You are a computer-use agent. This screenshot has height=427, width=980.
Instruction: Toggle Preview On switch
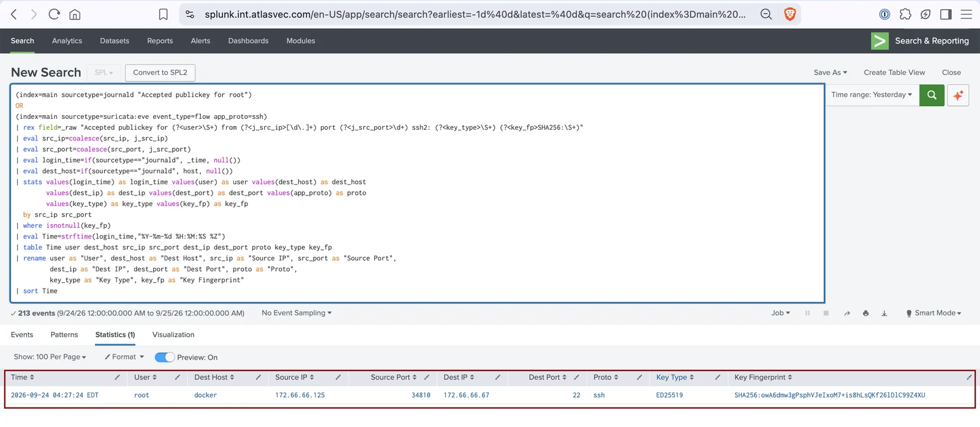click(165, 357)
